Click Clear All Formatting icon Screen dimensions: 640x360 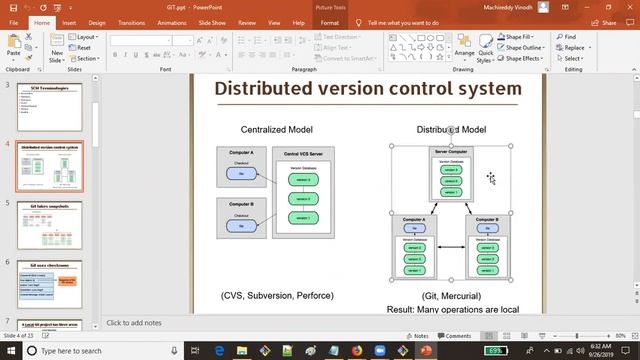click(x=224, y=40)
